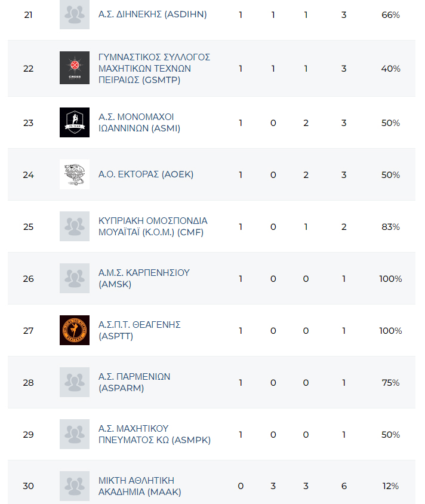Click the 100% win rate for ΚΑΡΠΕΝΗΣΙΟΥ

coord(390,278)
